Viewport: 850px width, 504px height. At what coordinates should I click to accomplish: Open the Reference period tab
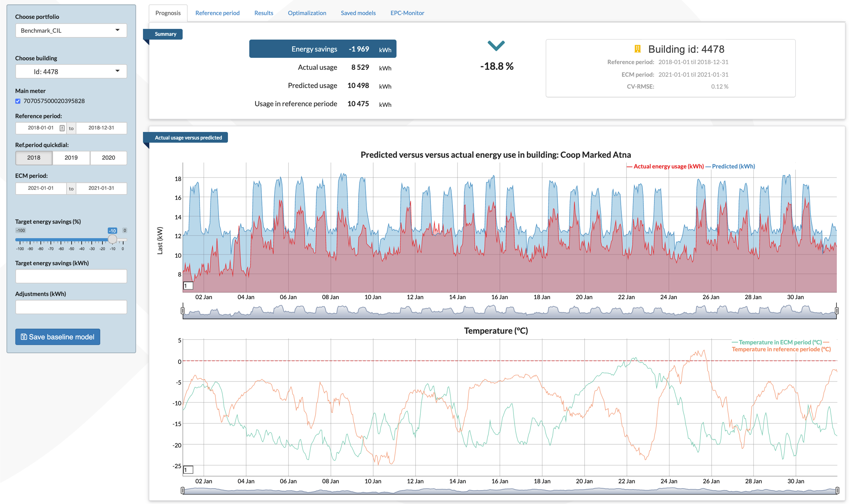(217, 13)
